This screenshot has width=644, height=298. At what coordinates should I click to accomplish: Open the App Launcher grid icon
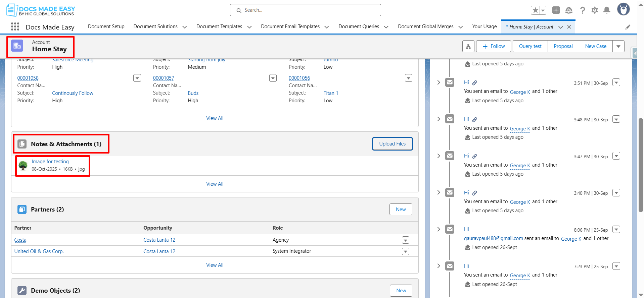click(15, 27)
